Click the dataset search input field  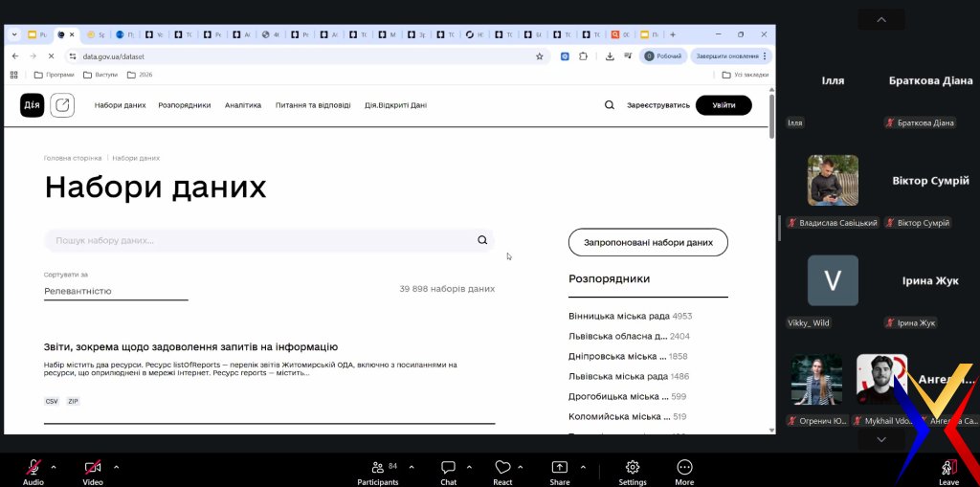tap(258, 241)
